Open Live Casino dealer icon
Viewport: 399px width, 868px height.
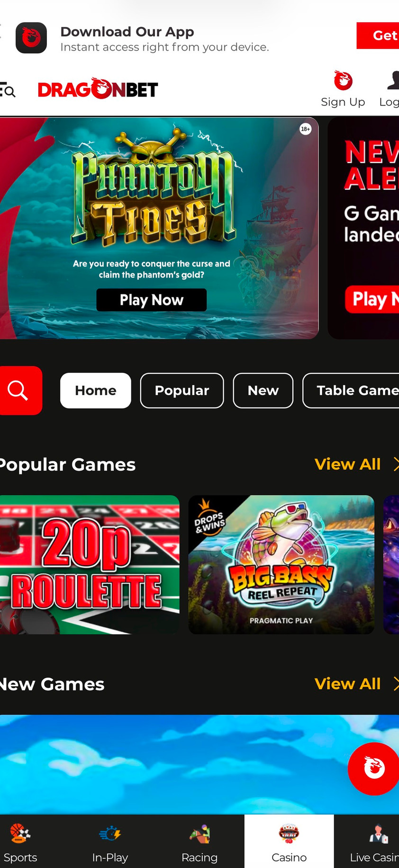pos(378,834)
